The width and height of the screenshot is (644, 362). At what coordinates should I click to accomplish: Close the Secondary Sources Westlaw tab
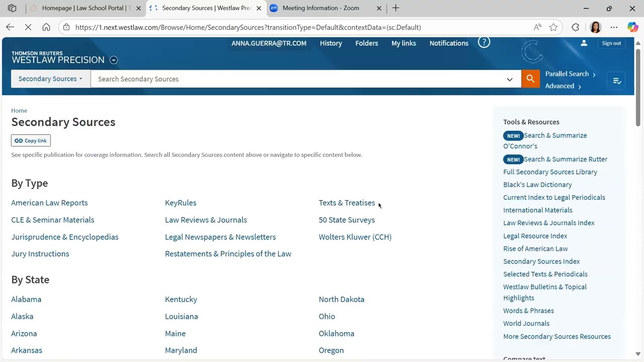pos(259,8)
